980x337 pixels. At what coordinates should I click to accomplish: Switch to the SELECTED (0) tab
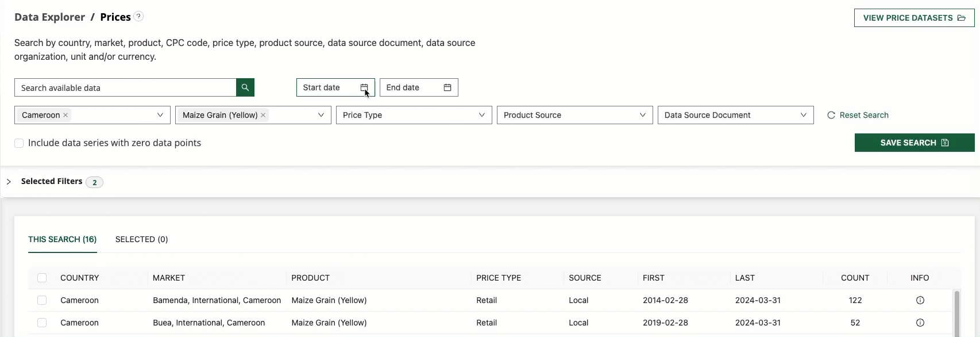click(x=141, y=239)
